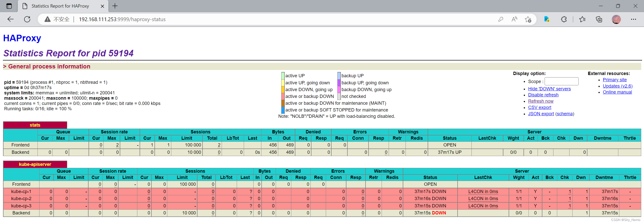The width and height of the screenshot is (644, 224).
Task: Reload the page with the refresh icon
Action: [x=27, y=19]
